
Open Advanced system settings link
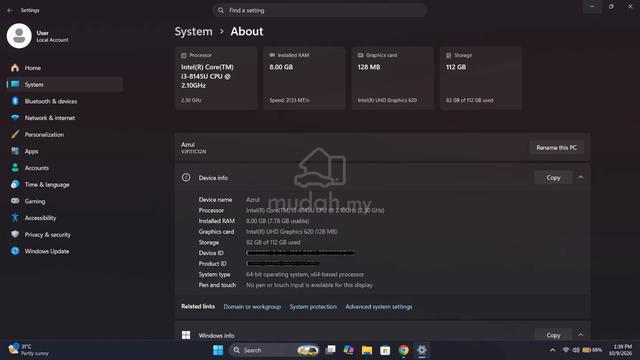click(379, 307)
